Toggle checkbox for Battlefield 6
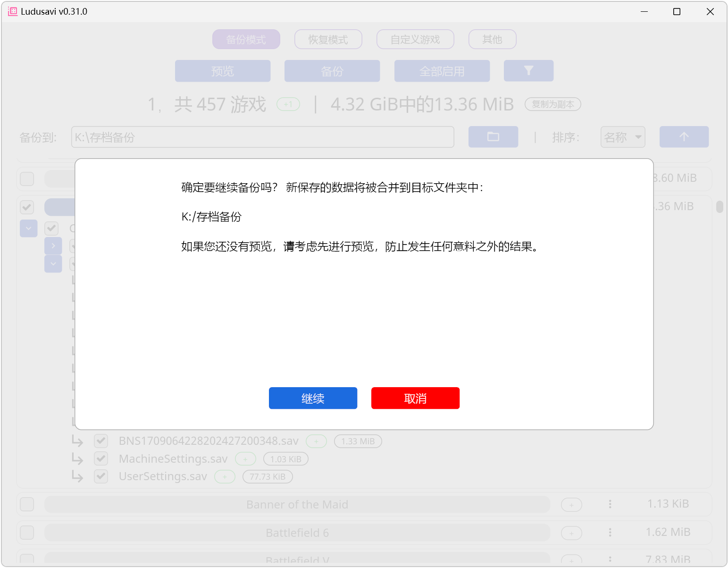 pos(27,533)
